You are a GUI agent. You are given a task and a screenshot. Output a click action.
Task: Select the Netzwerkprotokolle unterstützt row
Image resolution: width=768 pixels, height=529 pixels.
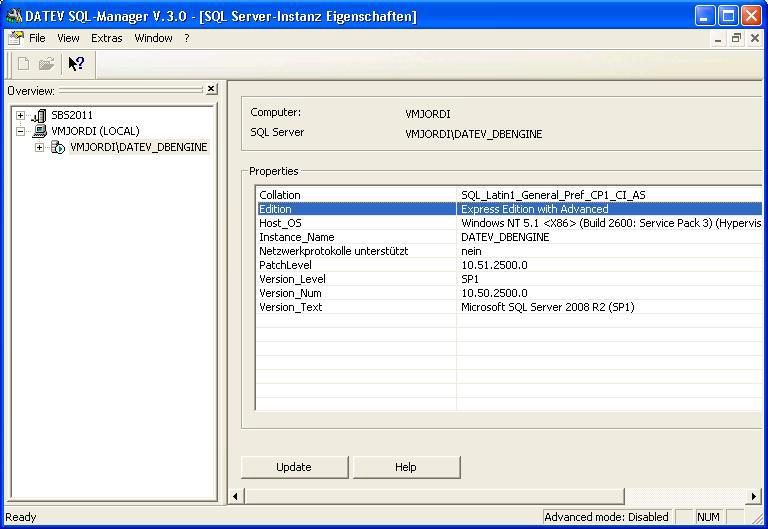point(509,251)
